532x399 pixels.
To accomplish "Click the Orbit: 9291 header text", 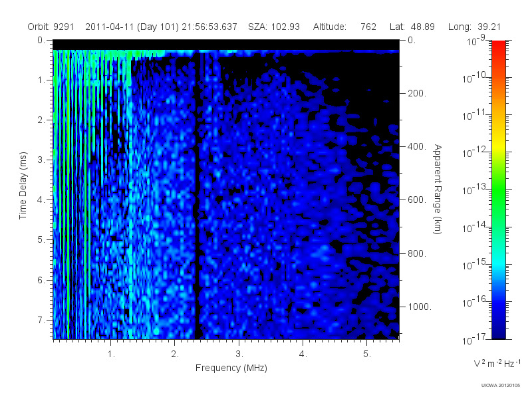I will pyautogui.click(x=51, y=27).
